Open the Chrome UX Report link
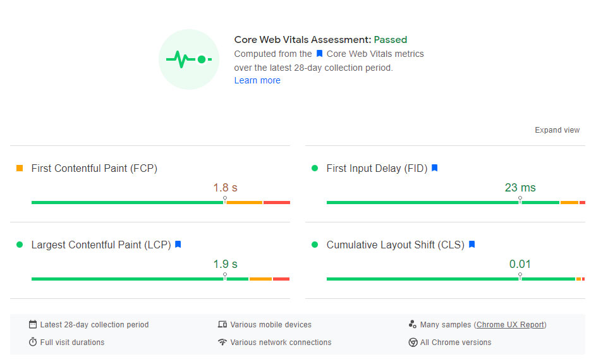The width and height of the screenshot is (596, 364). (x=510, y=324)
